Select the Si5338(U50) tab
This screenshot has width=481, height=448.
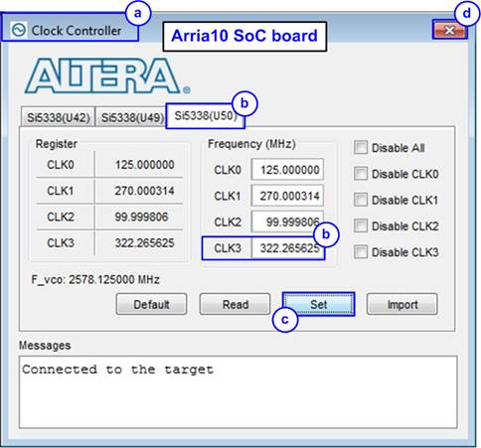(206, 116)
